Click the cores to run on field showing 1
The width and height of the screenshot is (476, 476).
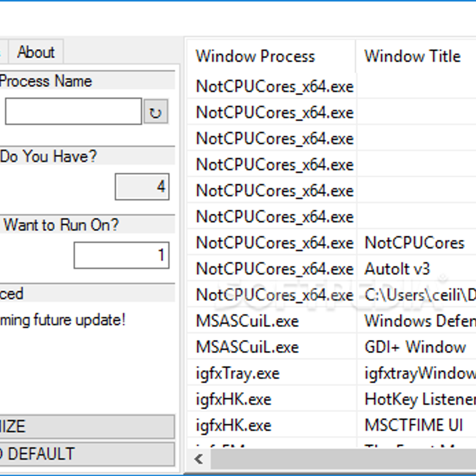click(x=122, y=255)
